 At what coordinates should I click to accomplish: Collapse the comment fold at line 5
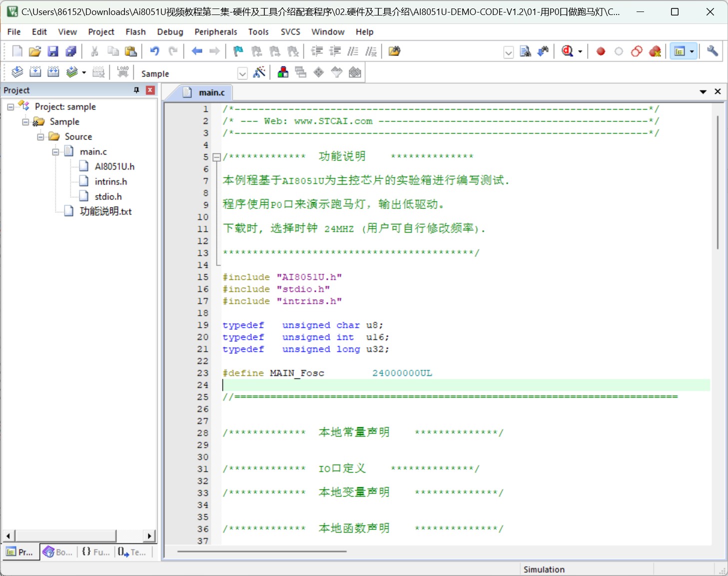(x=217, y=157)
